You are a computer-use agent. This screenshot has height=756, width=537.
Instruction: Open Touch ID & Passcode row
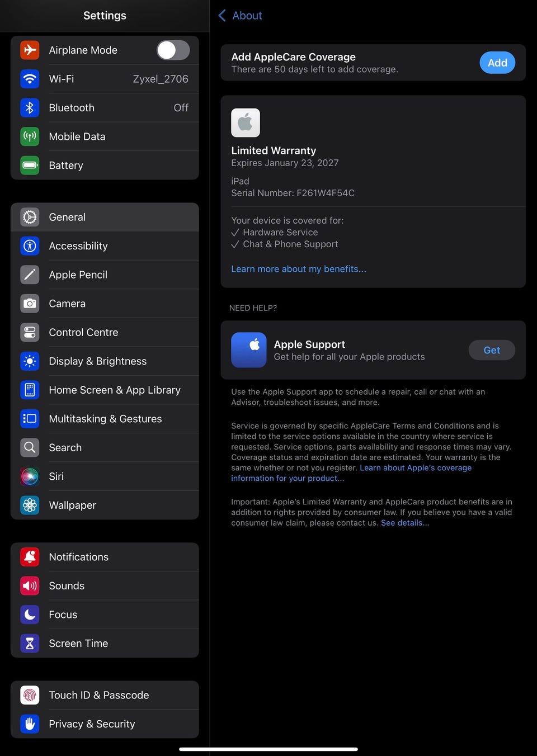105,695
